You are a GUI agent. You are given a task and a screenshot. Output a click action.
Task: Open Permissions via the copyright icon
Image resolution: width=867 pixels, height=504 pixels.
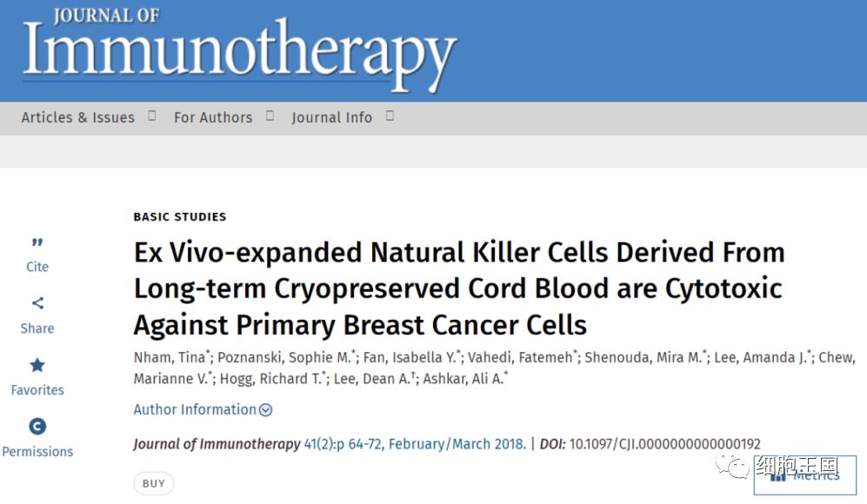(37, 427)
